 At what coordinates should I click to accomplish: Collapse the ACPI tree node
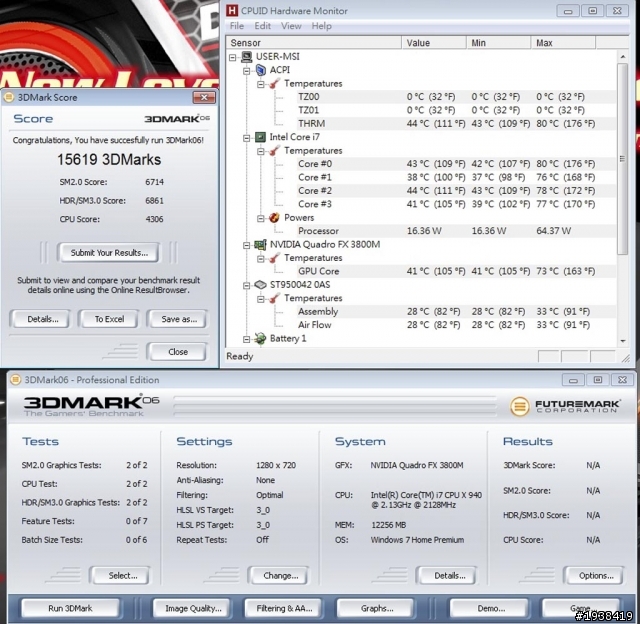pyautogui.click(x=247, y=71)
